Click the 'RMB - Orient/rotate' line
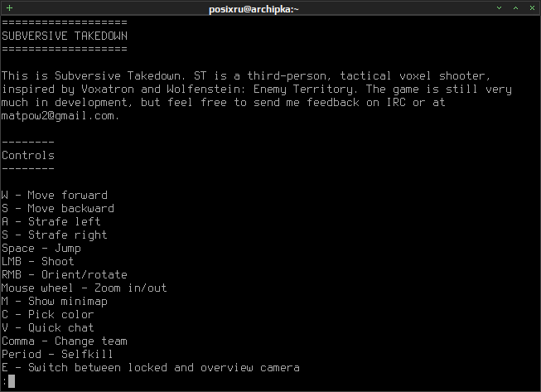Image resolution: width=541 pixels, height=392 pixels. point(65,274)
